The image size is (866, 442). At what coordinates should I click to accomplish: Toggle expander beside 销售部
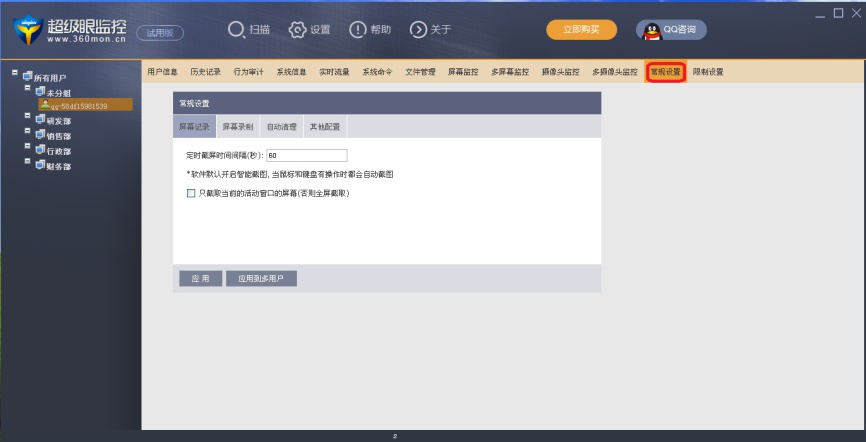click(x=28, y=131)
